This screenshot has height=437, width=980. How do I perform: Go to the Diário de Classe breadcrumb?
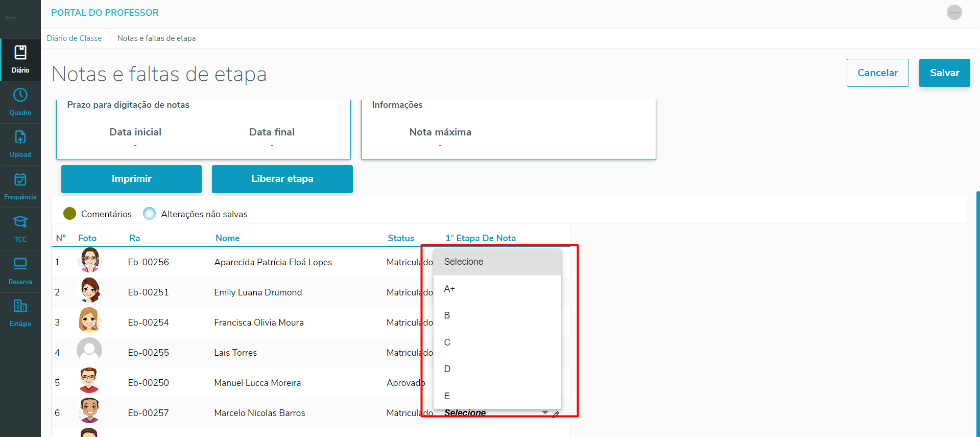pos(74,38)
